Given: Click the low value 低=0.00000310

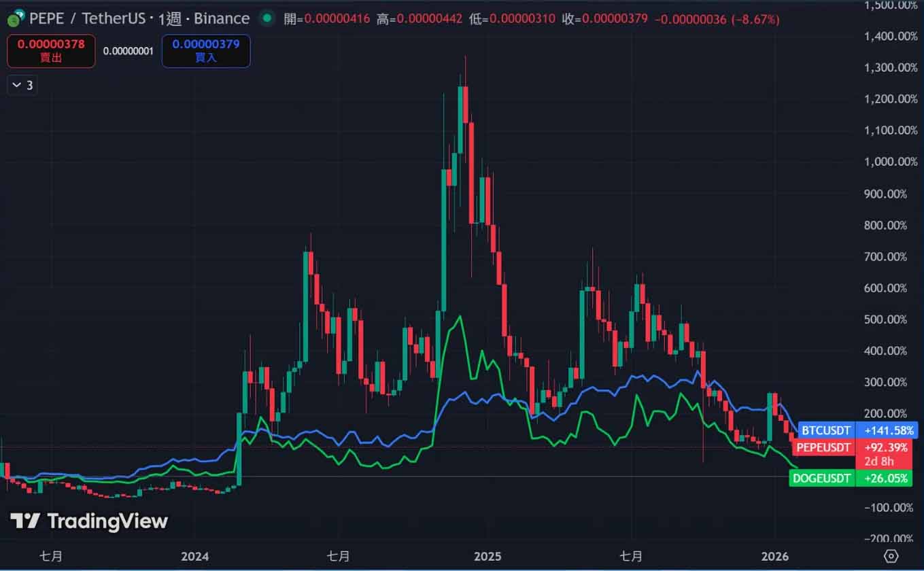Looking at the screenshot, I should tap(512, 19).
